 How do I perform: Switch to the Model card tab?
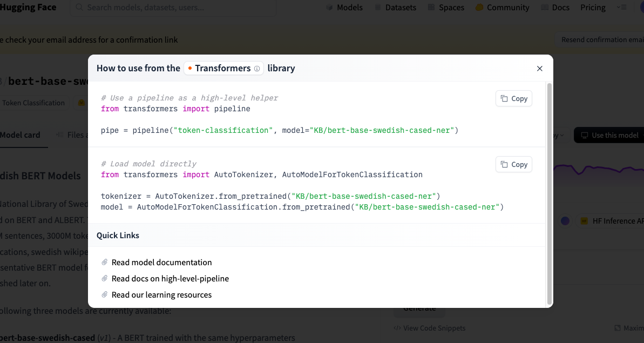tap(20, 134)
